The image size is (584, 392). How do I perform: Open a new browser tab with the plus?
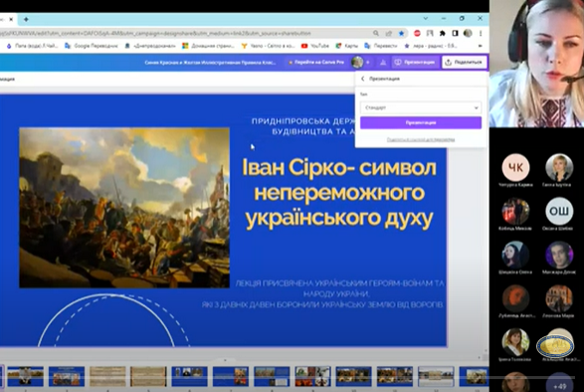coord(26,19)
